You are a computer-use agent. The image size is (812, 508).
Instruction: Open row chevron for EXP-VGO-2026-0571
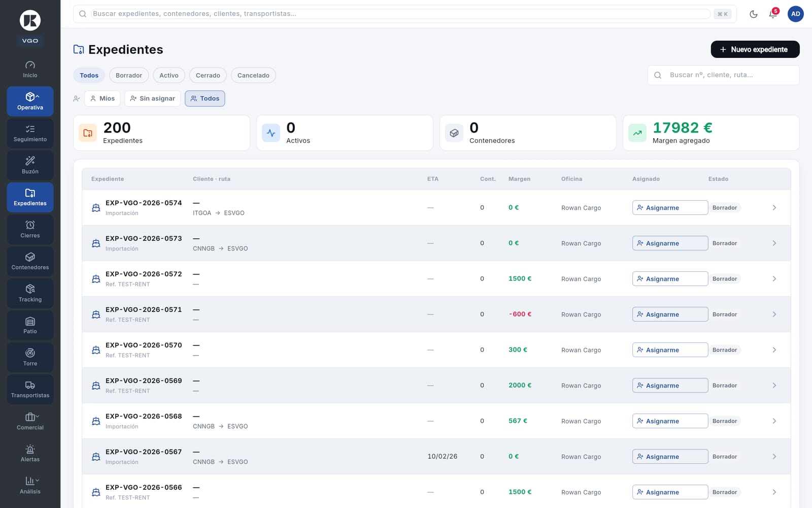[774, 314]
